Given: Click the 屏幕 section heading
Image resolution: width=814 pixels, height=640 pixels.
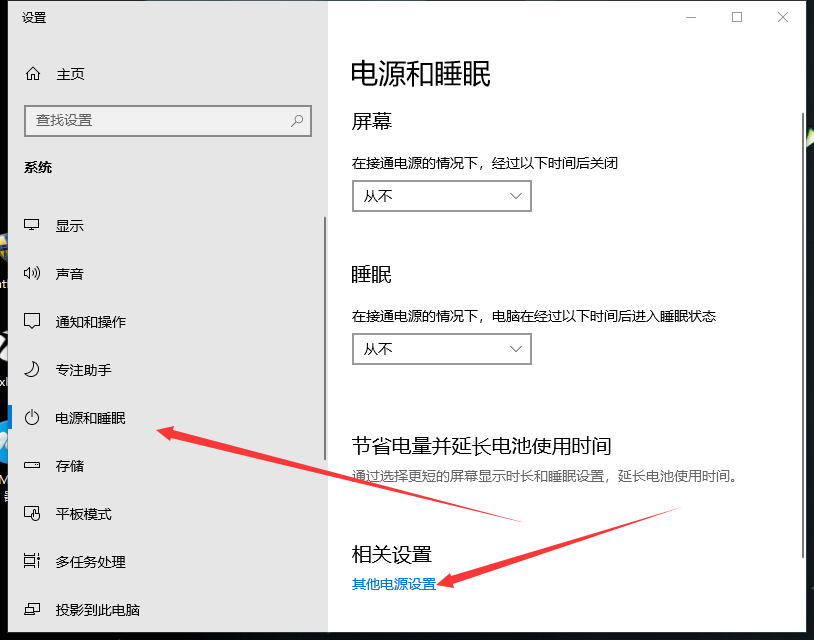Looking at the screenshot, I should pyautogui.click(x=372, y=121).
